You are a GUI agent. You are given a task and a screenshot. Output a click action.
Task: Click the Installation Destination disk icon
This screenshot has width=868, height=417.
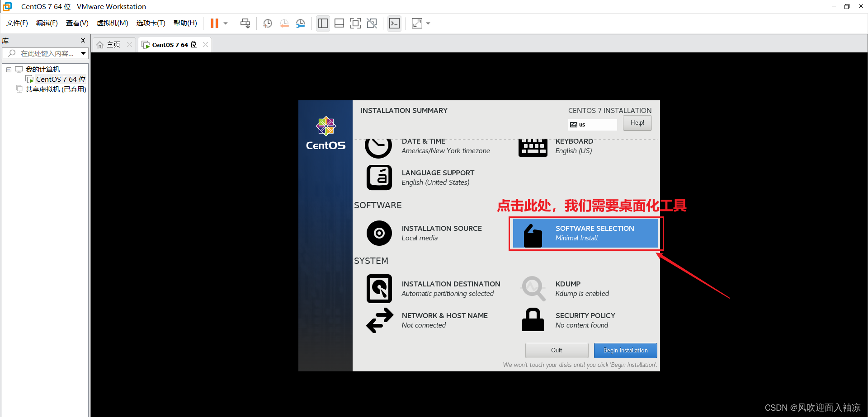(x=379, y=289)
